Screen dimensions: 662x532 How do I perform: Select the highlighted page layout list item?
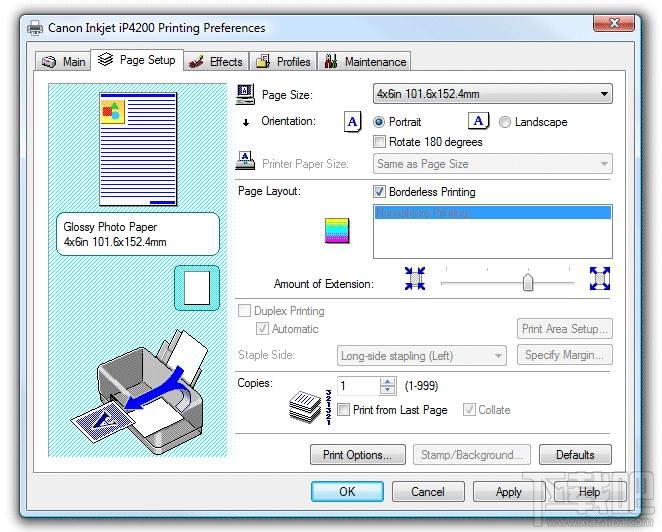point(493,212)
